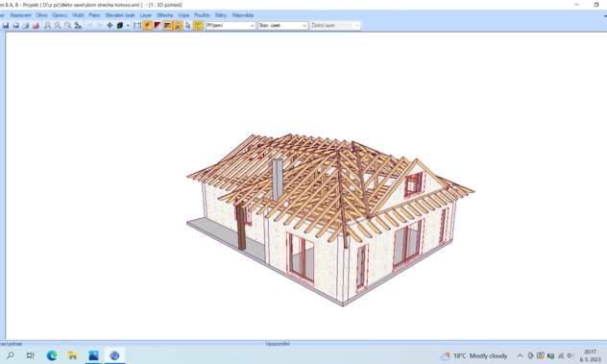This screenshot has width=607, height=364.
Task: Open the Nápověda menu
Action: click(x=243, y=15)
